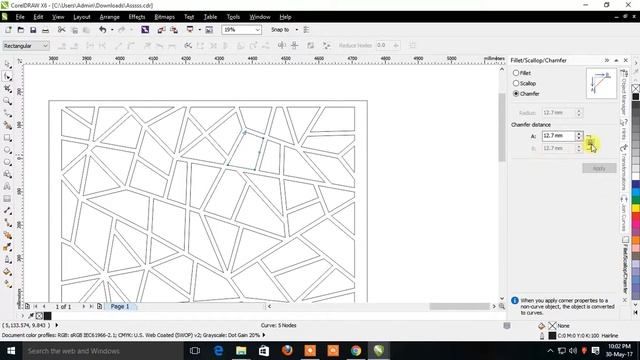Open Google Chrome from the taskbar
This screenshot has height=360, width=640.
pos(356,351)
